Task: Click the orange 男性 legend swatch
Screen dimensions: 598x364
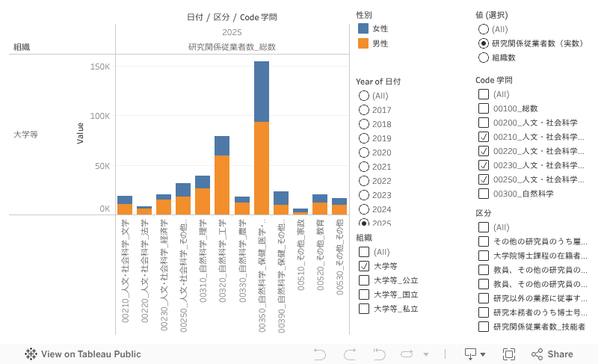Action: pyautogui.click(x=363, y=43)
